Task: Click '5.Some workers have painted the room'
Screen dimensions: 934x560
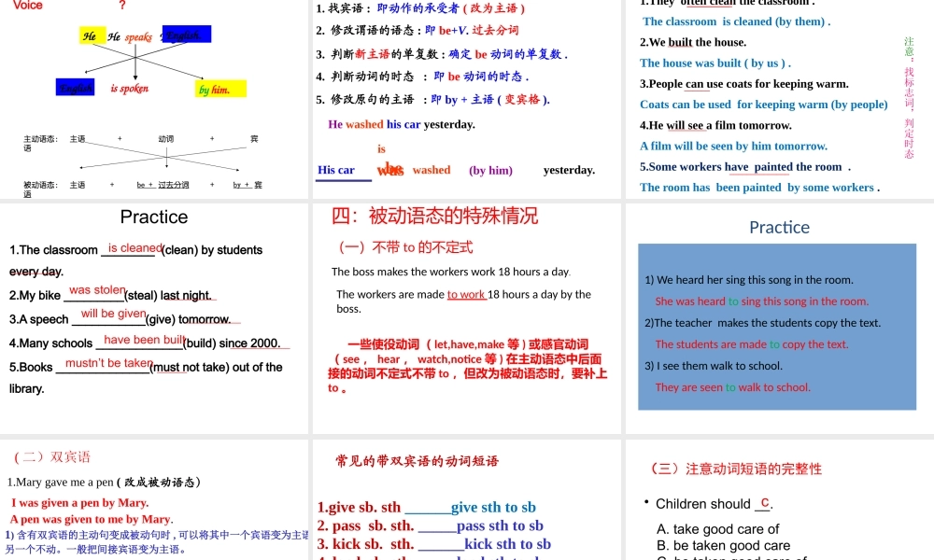Action: tap(745, 167)
